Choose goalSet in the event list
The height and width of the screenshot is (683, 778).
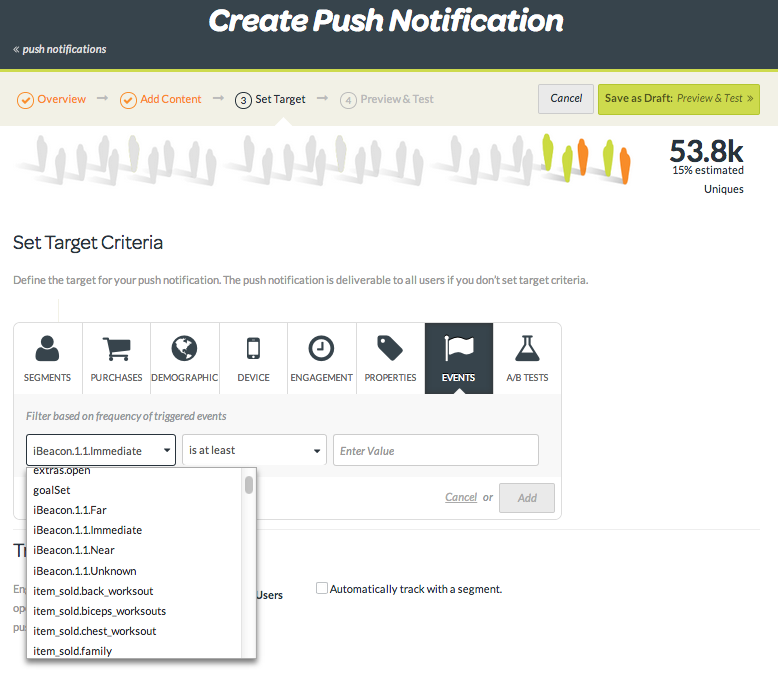52,490
